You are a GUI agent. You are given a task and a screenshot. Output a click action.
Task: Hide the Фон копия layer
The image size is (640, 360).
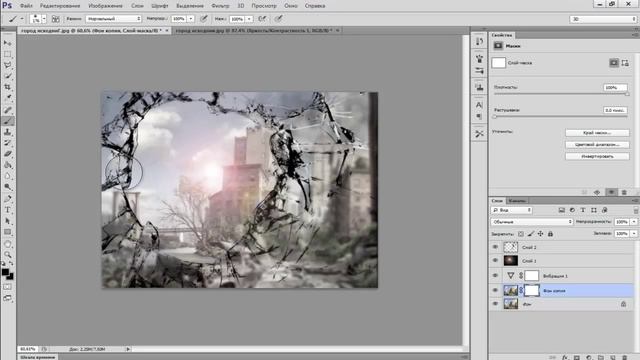pos(495,290)
